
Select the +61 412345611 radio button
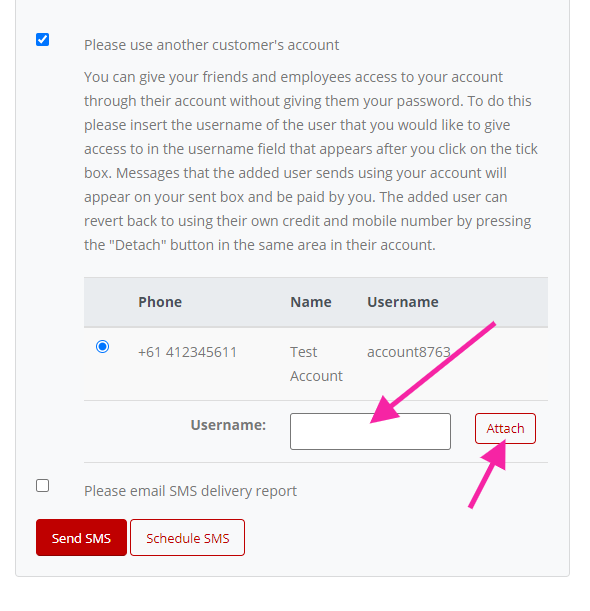tap(102, 346)
